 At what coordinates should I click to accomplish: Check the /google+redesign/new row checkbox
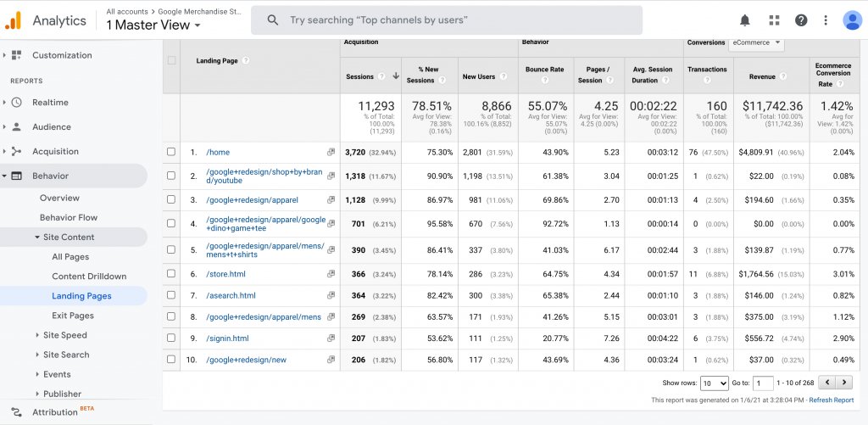(171, 360)
